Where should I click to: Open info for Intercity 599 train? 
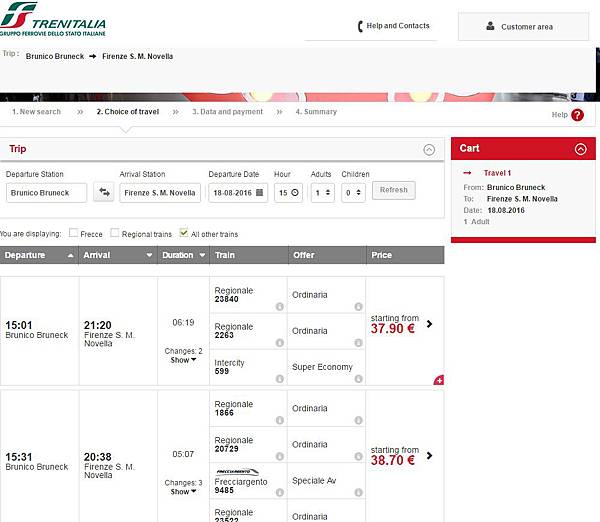[280, 379]
